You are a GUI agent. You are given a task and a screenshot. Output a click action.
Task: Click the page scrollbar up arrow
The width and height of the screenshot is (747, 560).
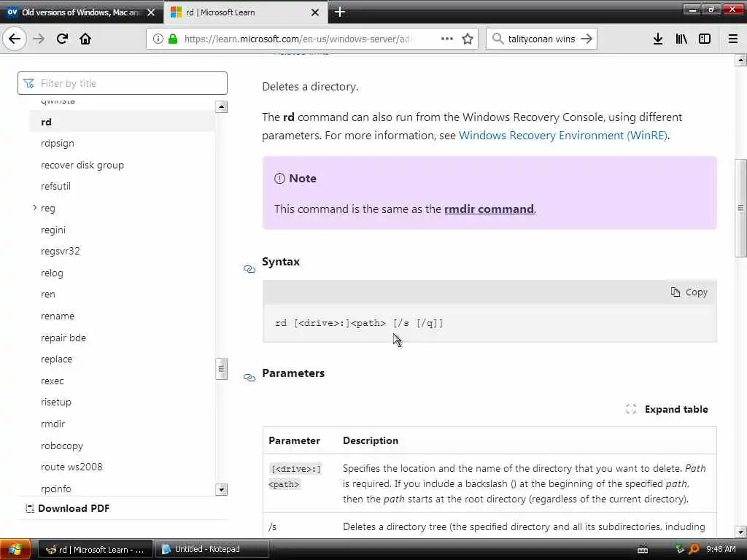tap(740, 60)
